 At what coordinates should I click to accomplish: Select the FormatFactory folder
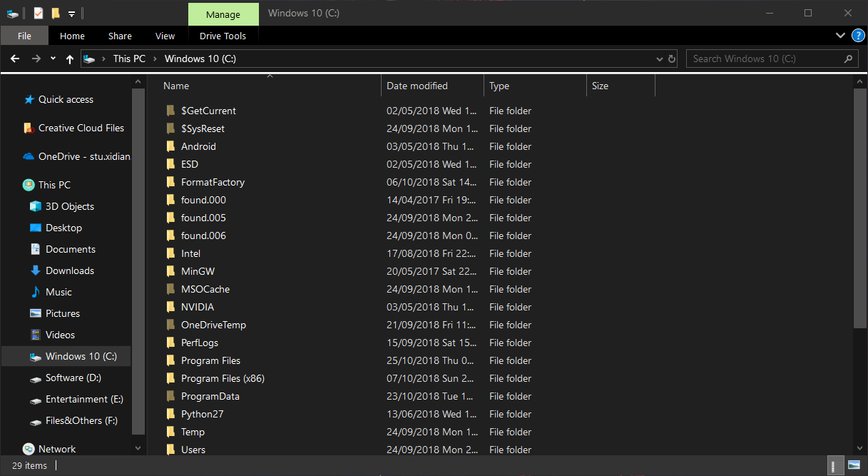pos(213,182)
